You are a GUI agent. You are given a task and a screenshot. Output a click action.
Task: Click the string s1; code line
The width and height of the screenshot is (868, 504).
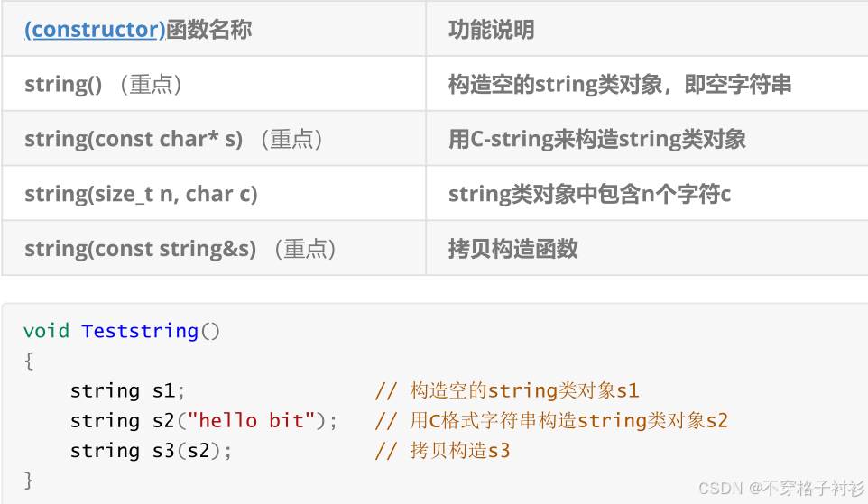(127, 390)
